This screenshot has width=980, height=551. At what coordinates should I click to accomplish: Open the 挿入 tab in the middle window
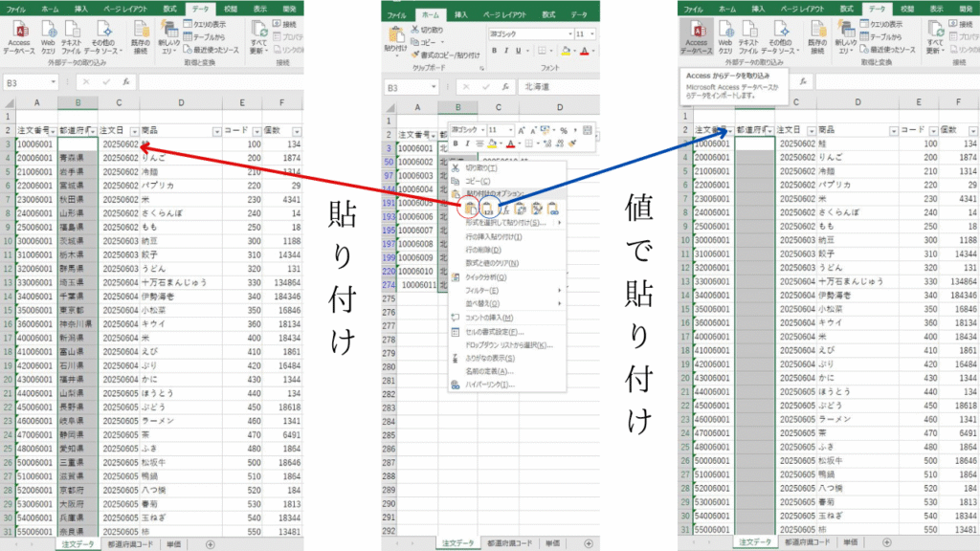point(460,14)
